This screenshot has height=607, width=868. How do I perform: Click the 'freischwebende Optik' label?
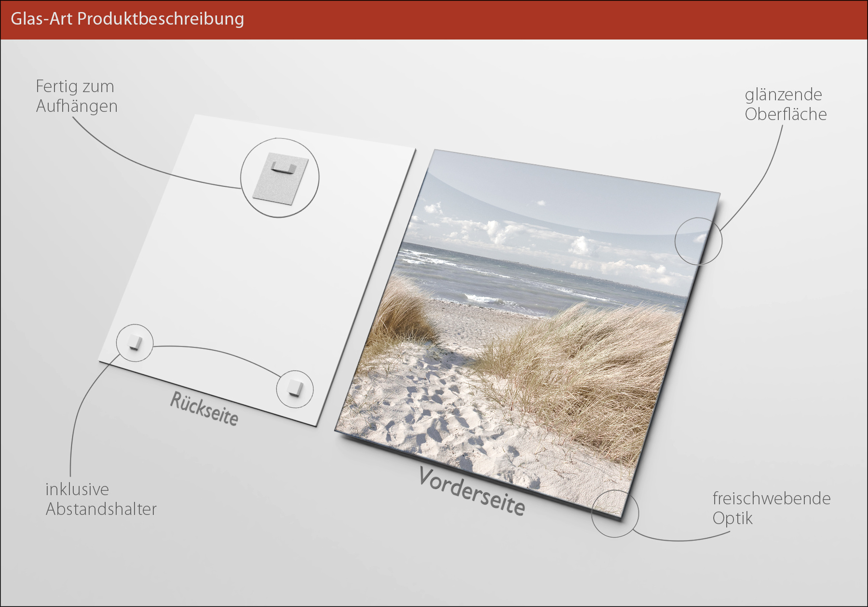point(772,508)
